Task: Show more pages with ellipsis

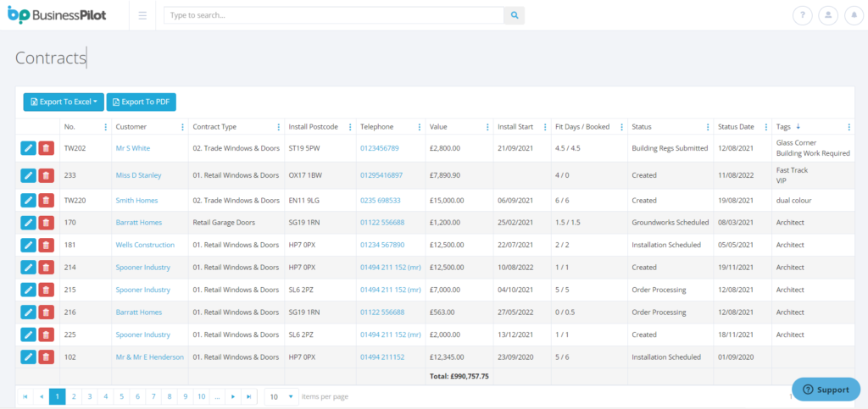Action: point(218,396)
